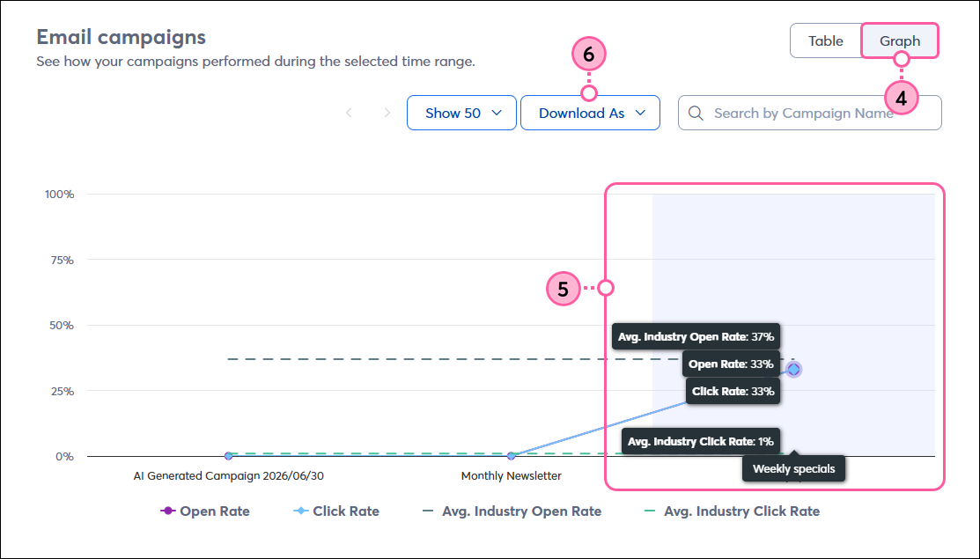Click the 'Weekly specials' tooltip label
980x559 pixels.
click(793, 469)
